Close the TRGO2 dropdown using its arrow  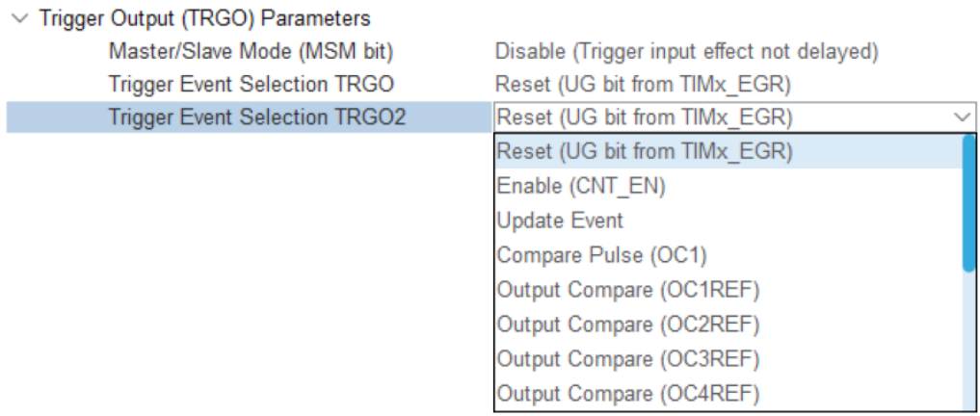pos(963,117)
